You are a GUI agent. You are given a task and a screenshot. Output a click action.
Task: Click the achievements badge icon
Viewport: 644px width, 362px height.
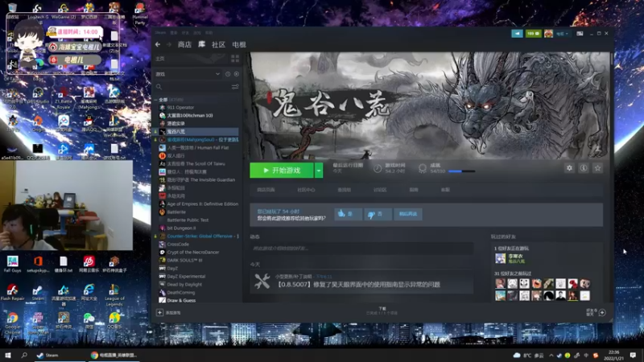[422, 168]
